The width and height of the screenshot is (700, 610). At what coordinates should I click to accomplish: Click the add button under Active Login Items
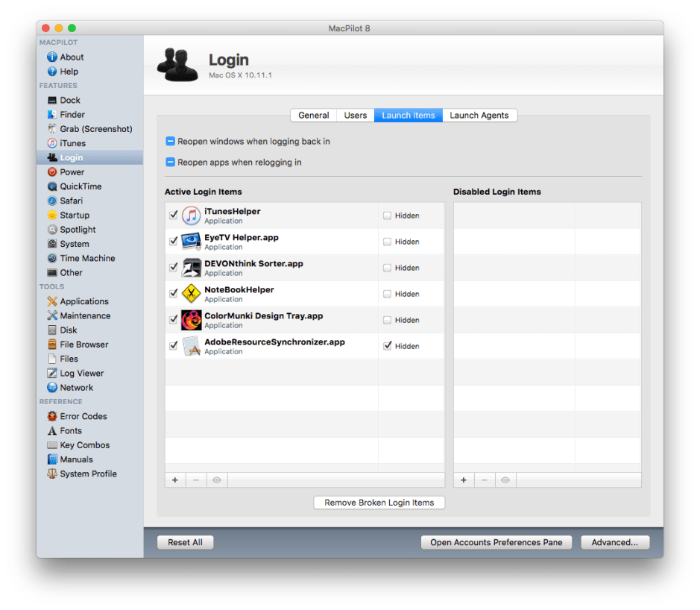[175, 480]
